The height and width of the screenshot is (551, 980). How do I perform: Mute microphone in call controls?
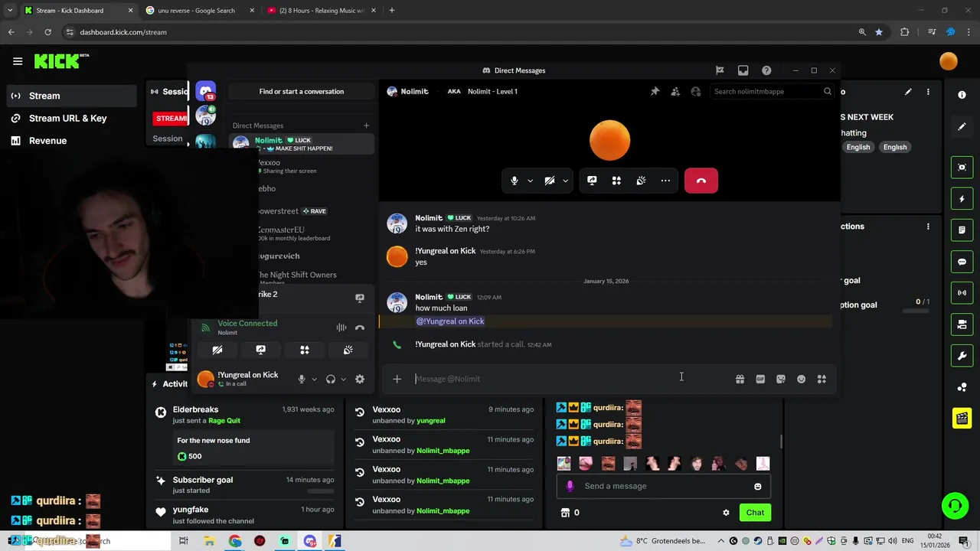tap(514, 181)
